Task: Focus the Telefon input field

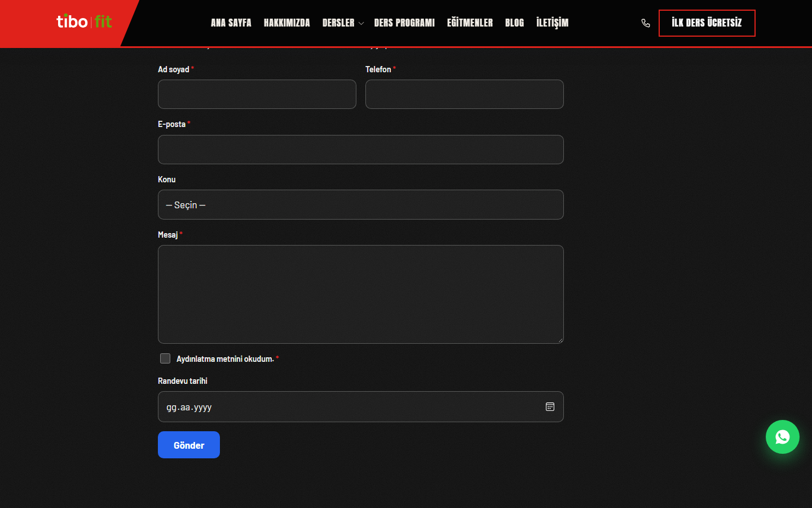Action: tap(465, 94)
